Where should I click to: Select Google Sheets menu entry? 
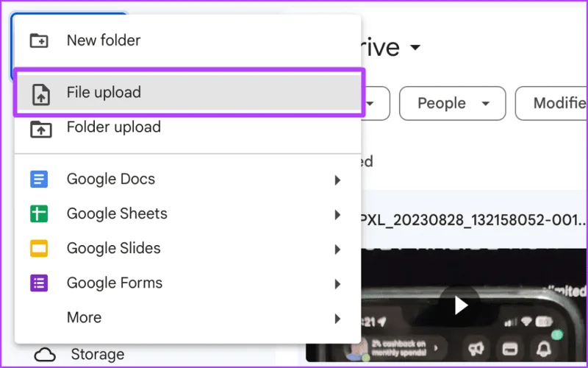pos(187,213)
